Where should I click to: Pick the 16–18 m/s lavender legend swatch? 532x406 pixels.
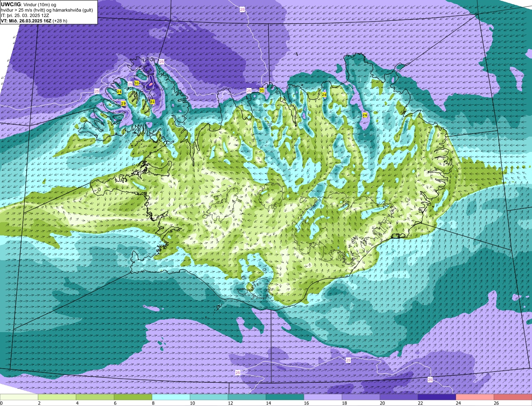[x=323, y=397]
